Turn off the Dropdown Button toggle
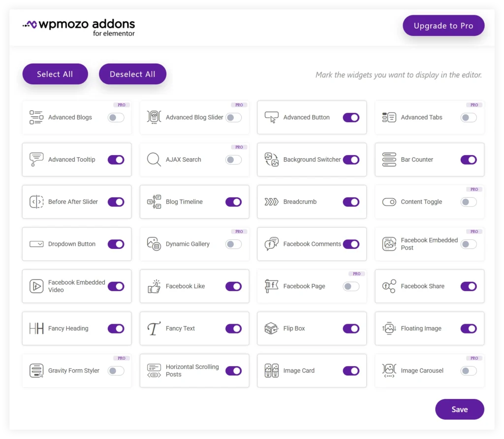Image resolution: width=504 pixels, height=439 pixels. pos(116,244)
